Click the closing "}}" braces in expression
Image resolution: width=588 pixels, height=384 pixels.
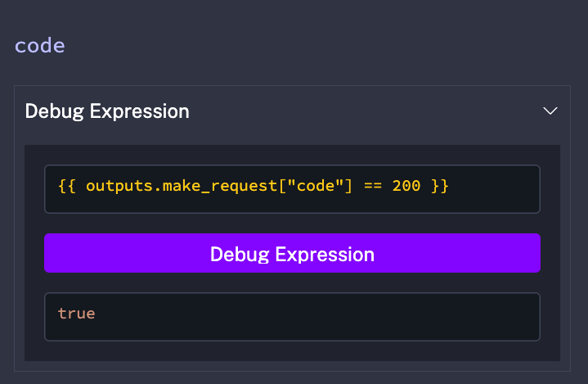point(440,186)
